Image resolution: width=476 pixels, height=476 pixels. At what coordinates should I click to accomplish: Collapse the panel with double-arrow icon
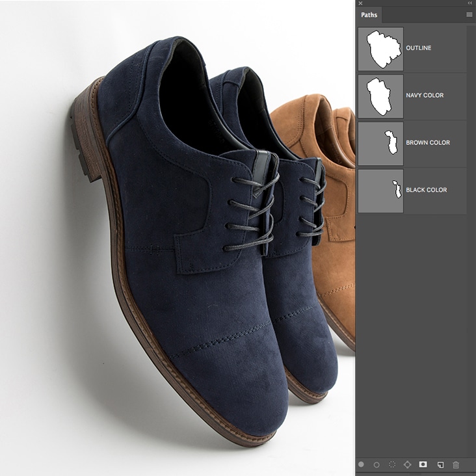coord(470,3)
